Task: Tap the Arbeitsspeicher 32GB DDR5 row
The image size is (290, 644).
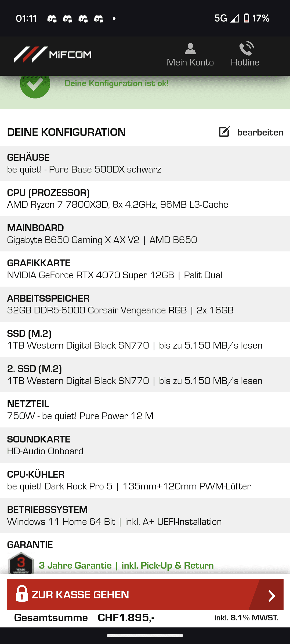Action: coord(145,304)
